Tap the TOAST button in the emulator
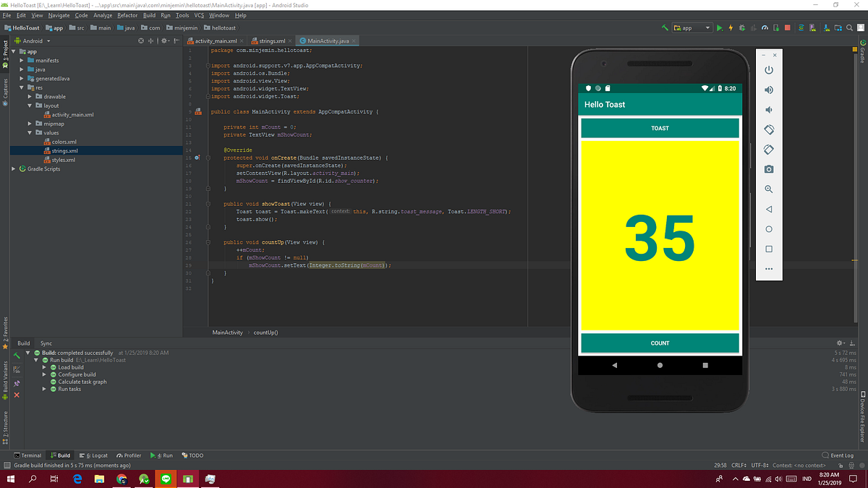The image size is (868, 488). click(x=660, y=128)
